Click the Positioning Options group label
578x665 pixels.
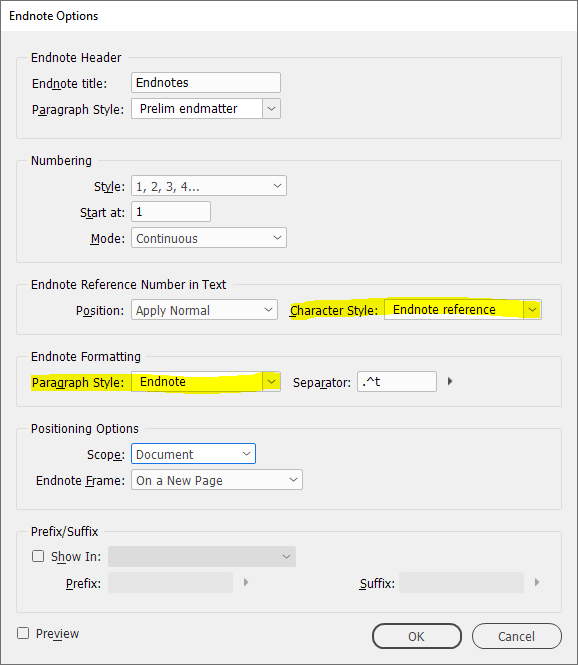[85, 429]
